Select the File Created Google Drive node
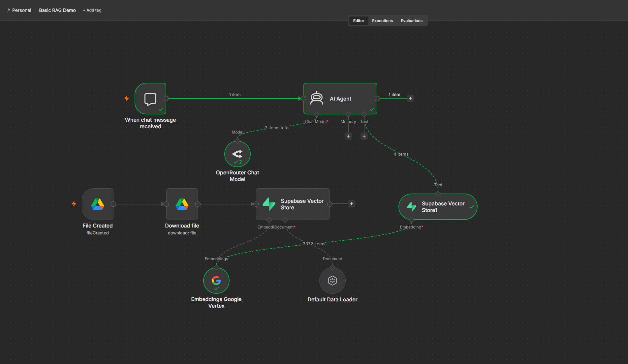 98,204
